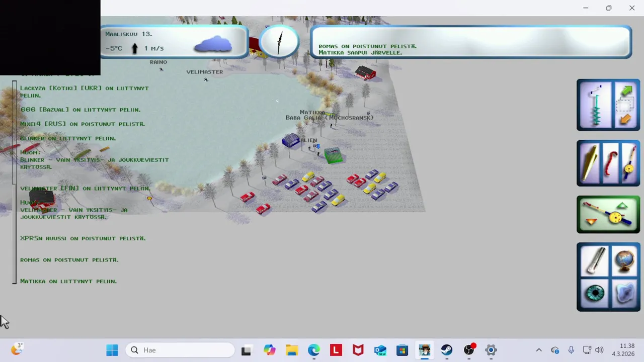
Task: Open McAfee from the taskbar
Action: tap(358, 350)
